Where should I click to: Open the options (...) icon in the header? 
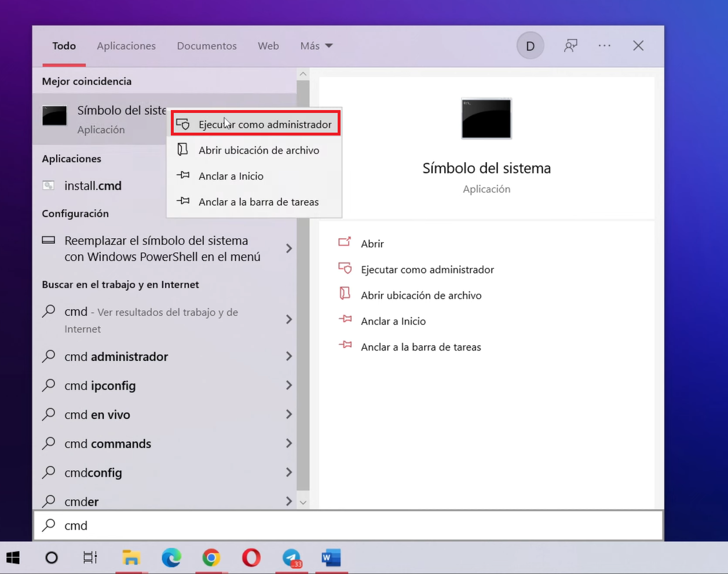point(605,45)
